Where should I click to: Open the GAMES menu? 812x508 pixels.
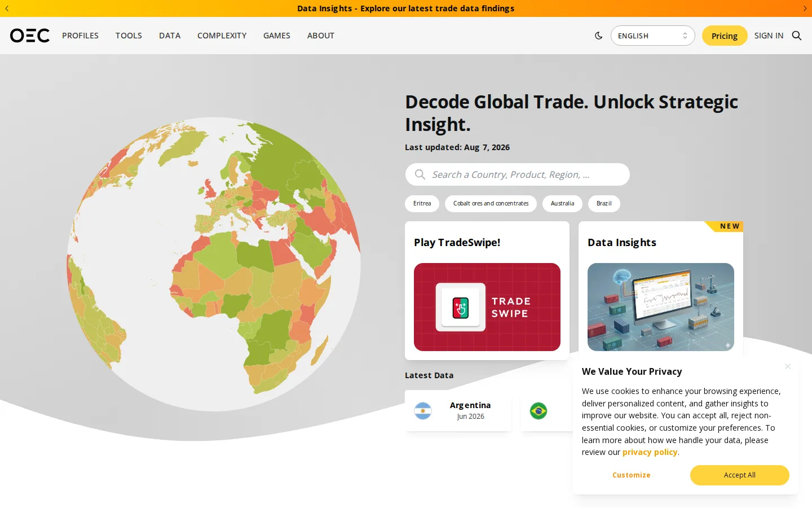point(277,36)
